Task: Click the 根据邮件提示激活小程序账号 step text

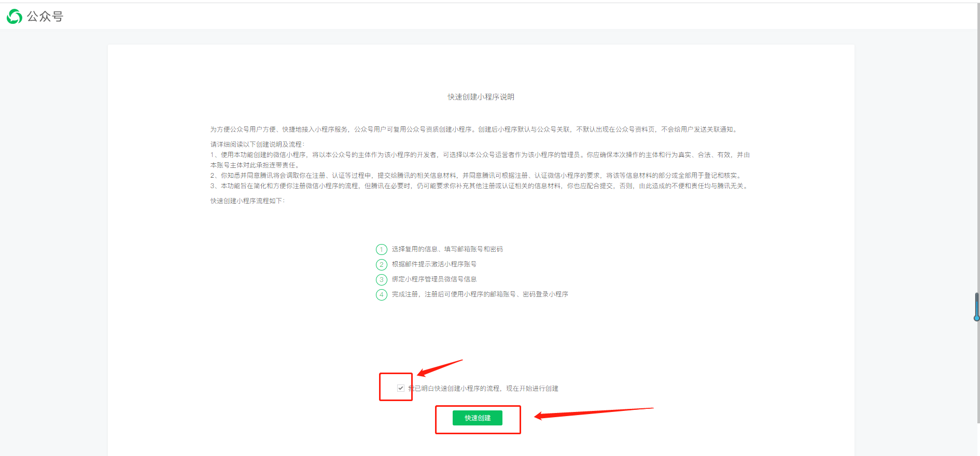Action: [434, 264]
